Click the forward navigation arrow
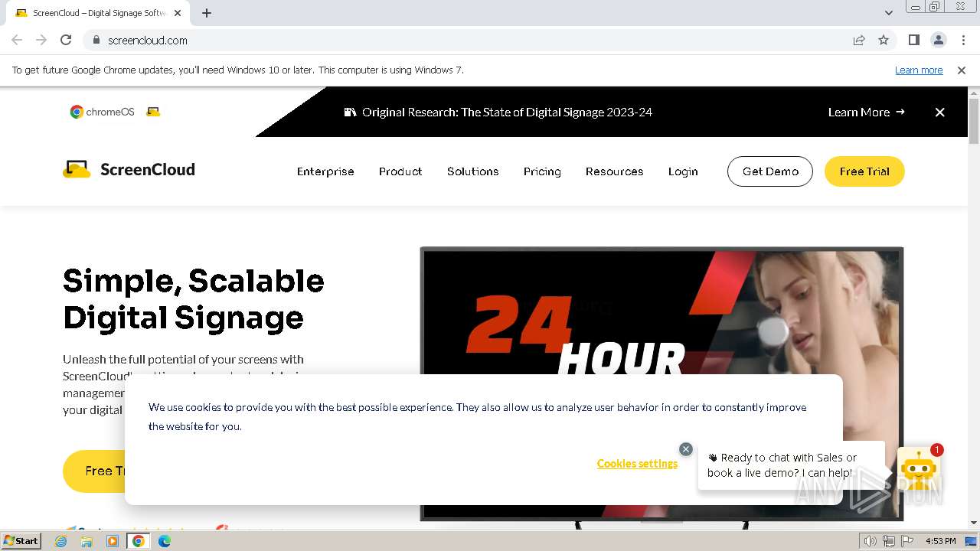 click(x=41, y=40)
